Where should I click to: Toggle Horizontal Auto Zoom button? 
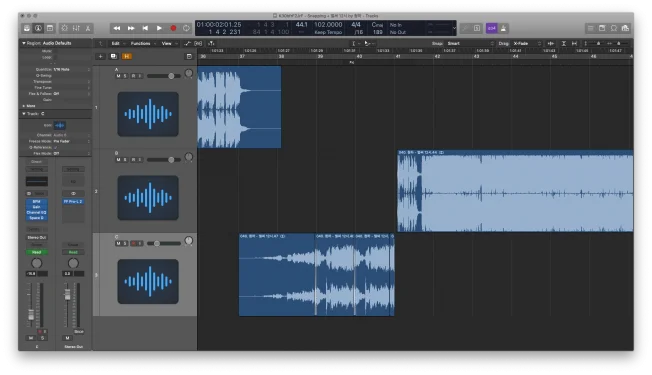[x=574, y=43]
